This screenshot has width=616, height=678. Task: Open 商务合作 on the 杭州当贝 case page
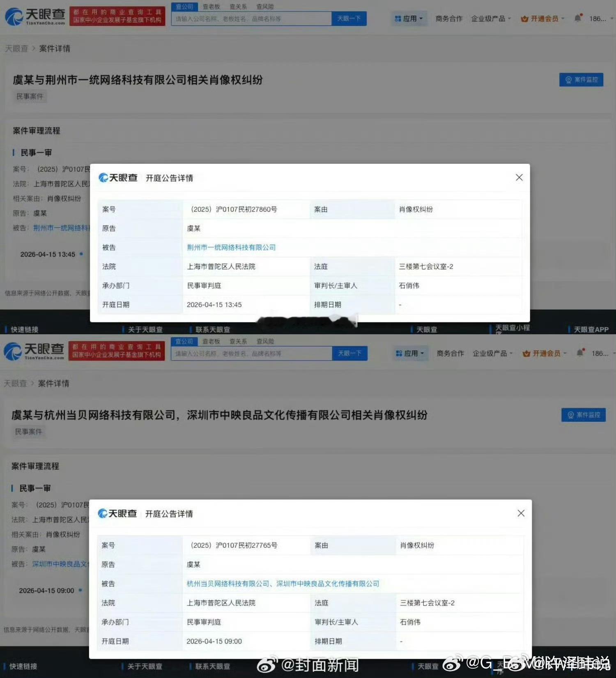pyautogui.click(x=450, y=353)
